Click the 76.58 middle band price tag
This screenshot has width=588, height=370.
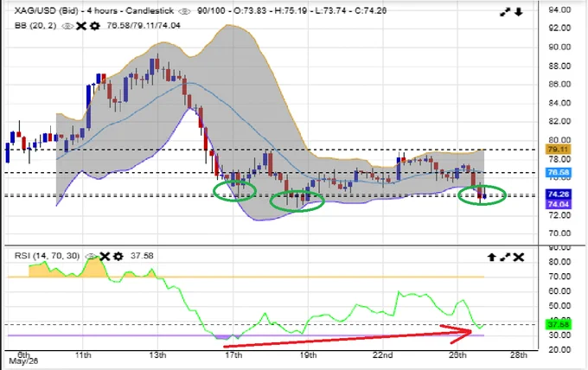[x=558, y=172]
